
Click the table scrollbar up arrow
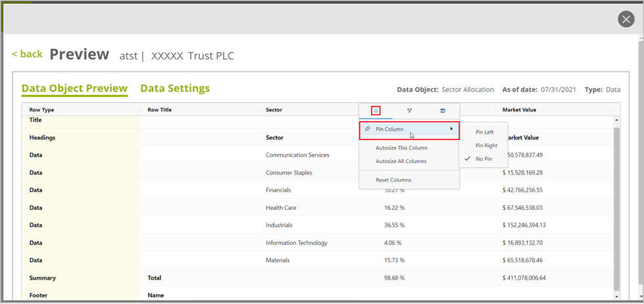(x=616, y=120)
